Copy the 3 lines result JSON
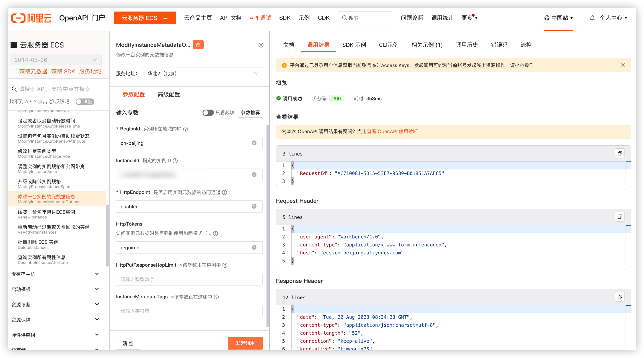Viewport: 644px width, 358px height. pos(620,153)
